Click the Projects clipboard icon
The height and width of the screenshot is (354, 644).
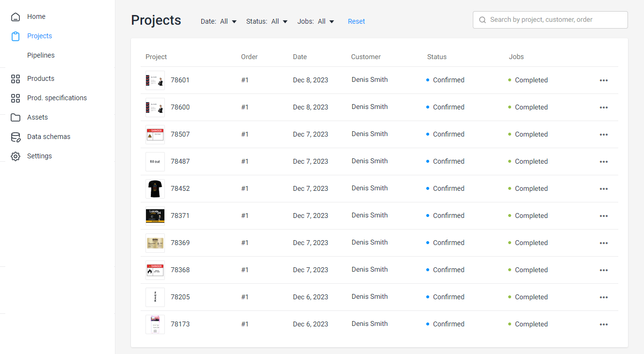tap(16, 36)
